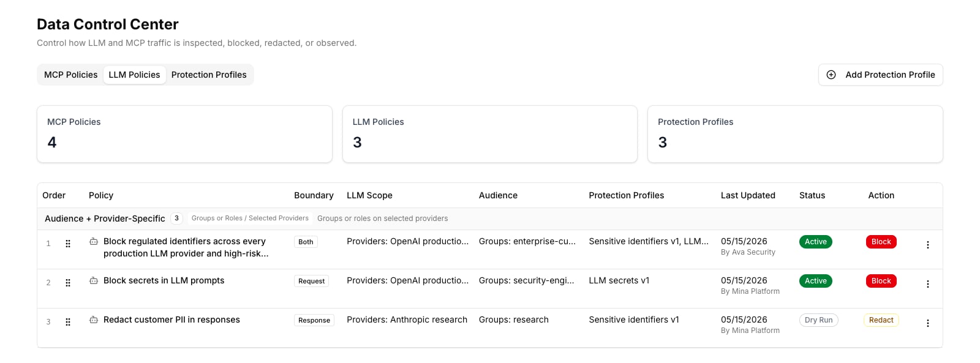
Task: Open the MCP Policies summary card
Action: [x=184, y=134]
